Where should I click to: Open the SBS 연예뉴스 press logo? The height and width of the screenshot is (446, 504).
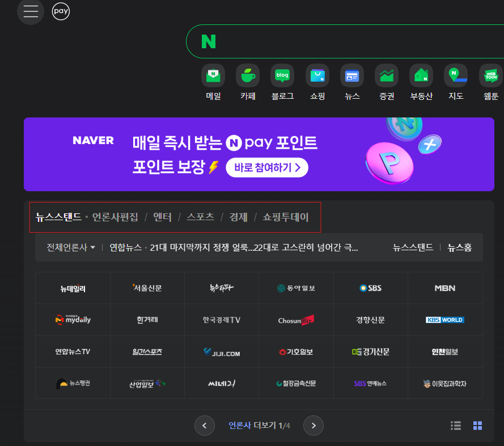371,383
